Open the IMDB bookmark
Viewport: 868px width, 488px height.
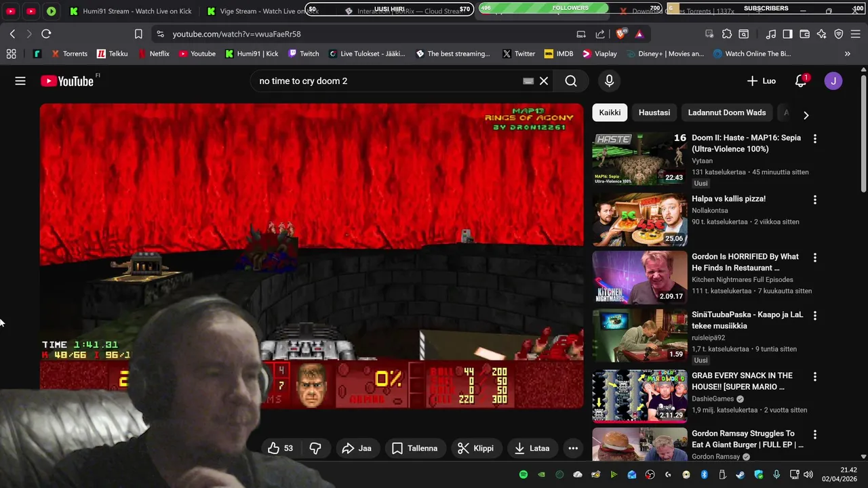(559, 54)
